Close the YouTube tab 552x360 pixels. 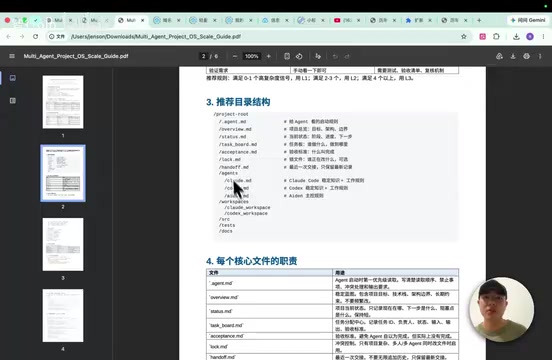pos(358,20)
